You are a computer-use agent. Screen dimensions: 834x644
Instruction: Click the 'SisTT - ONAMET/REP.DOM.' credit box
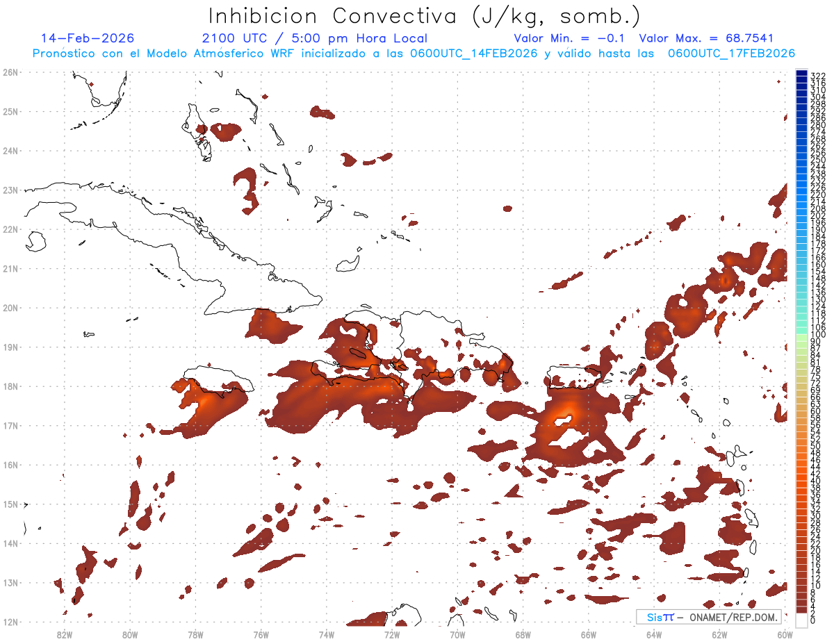tap(709, 617)
